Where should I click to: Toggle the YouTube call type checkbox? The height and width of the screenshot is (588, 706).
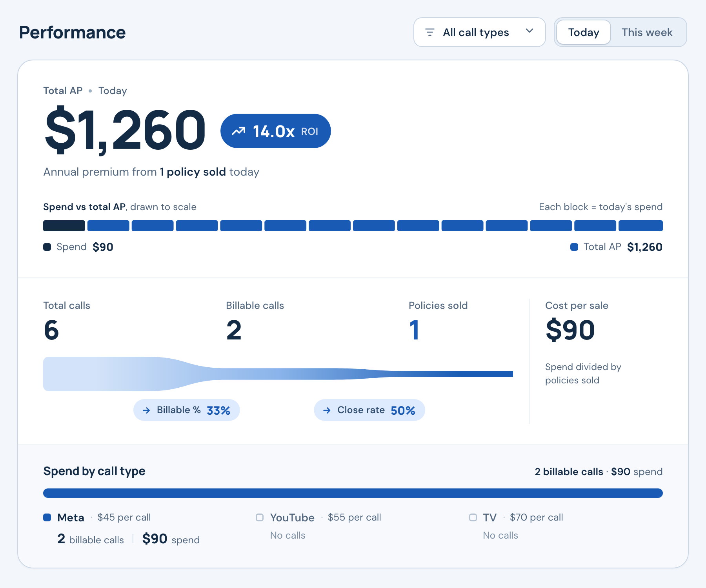coord(260,517)
